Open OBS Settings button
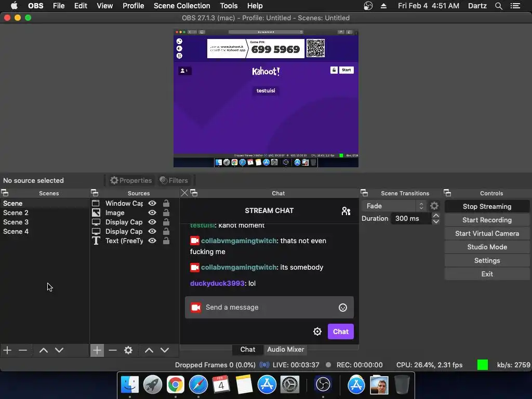This screenshot has width=532, height=399. pos(487,261)
